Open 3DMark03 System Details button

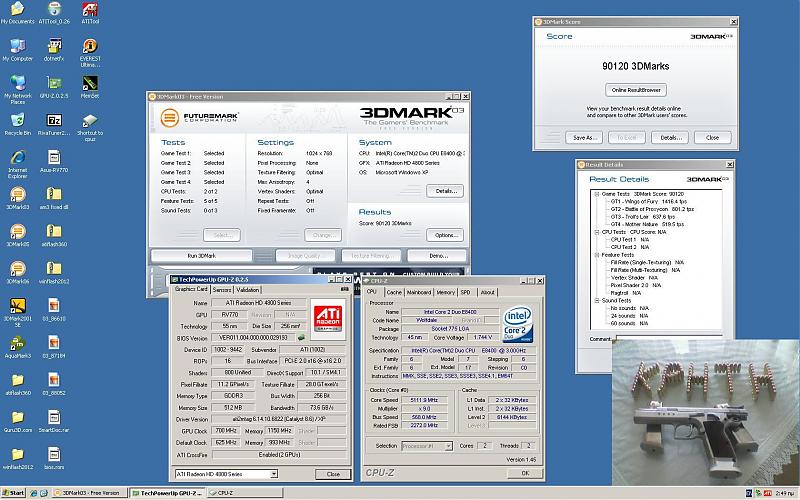tap(445, 191)
